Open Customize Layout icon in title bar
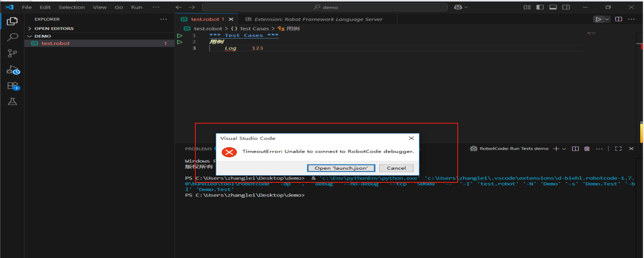Viewport: 644px width, 258px height. [x=527, y=7]
